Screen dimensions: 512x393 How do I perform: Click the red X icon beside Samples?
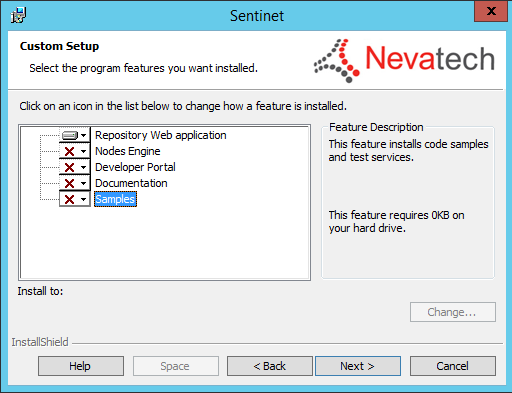click(x=69, y=199)
